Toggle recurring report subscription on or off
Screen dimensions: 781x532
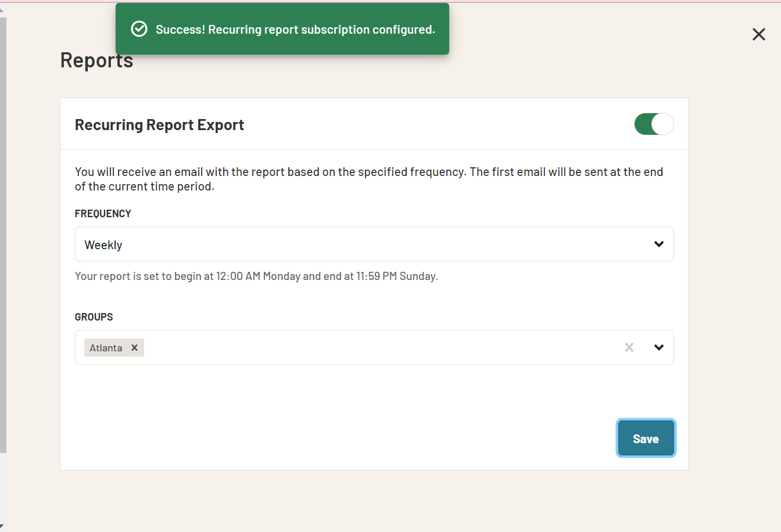coord(653,124)
